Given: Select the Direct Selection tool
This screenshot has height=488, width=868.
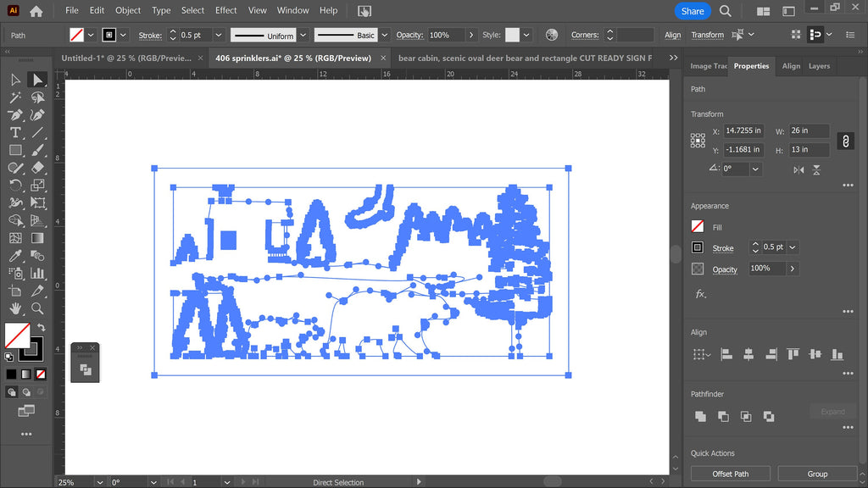Looking at the screenshot, I should 37,80.
